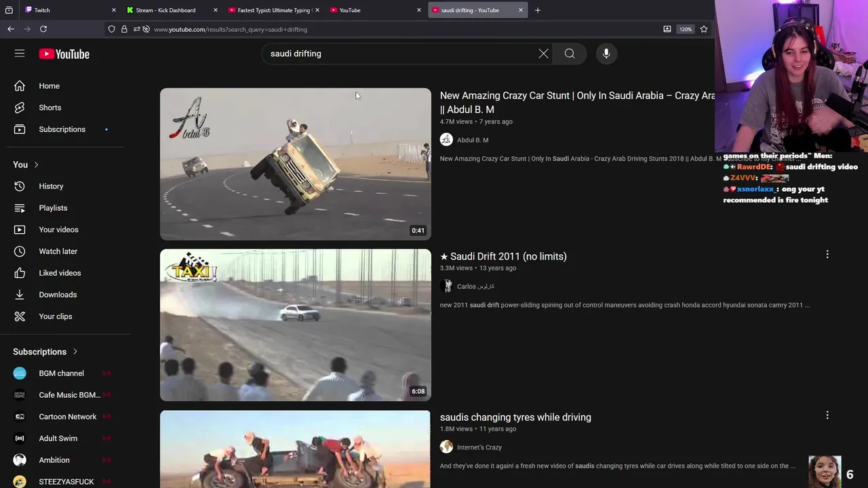Play the Saudi Drift 2011 thumbnail, 6:08

pos(296,325)
